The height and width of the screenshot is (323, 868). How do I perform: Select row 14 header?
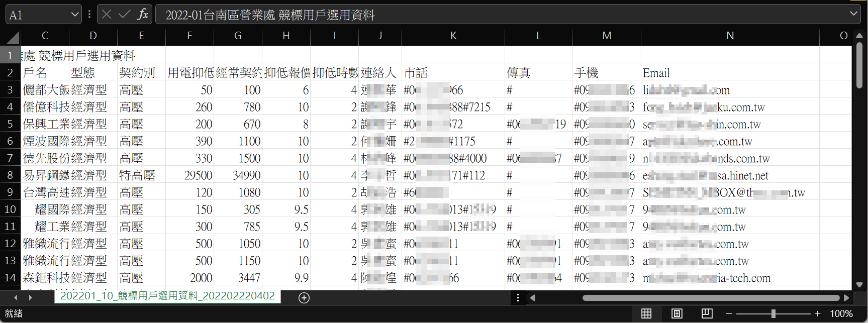pyautogui.click(x=10, y=277)
